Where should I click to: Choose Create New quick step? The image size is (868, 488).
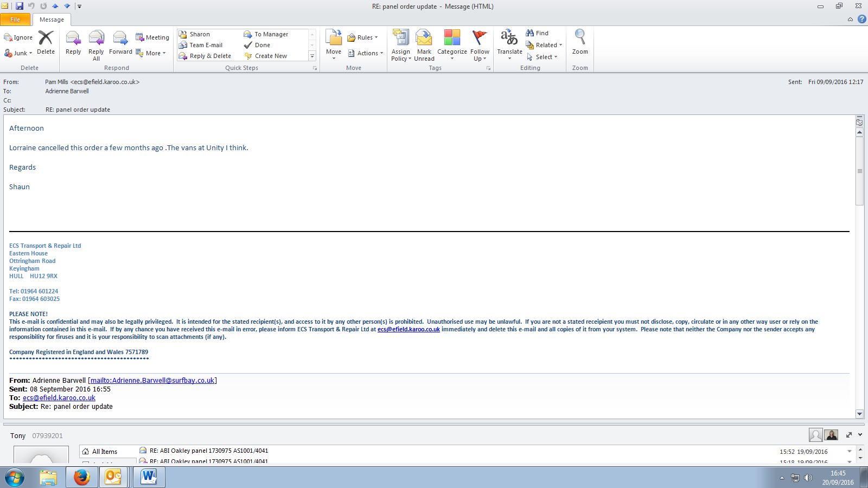266,56
